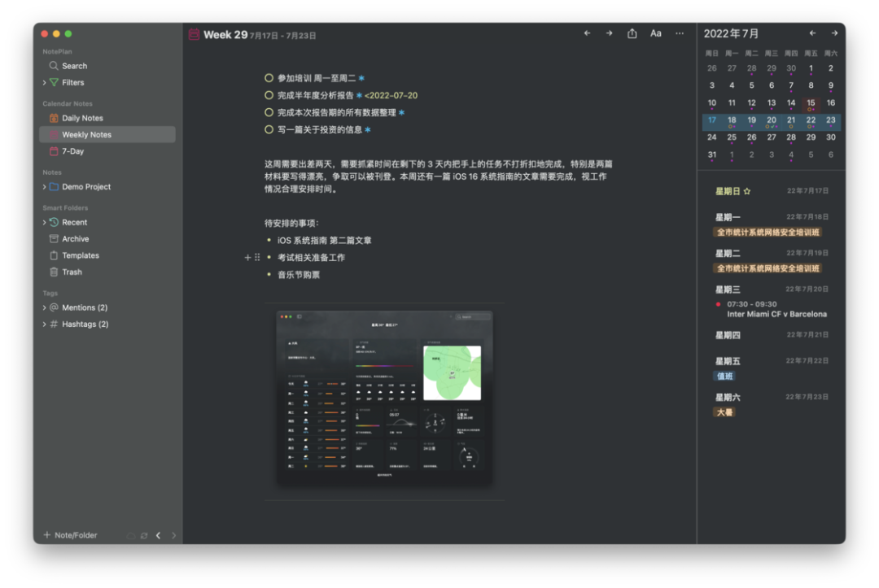The image size is (879, 588).
Task: Expand the Demo Project folder
Action: click(45, 187)
